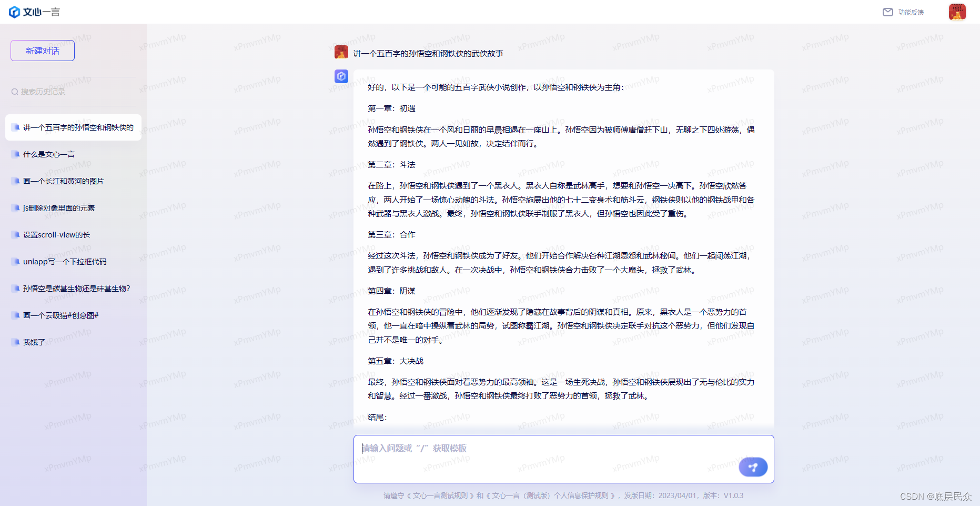
Task: Click the chat icon beside 设置scroll-view的长
Action: [16, 235]
